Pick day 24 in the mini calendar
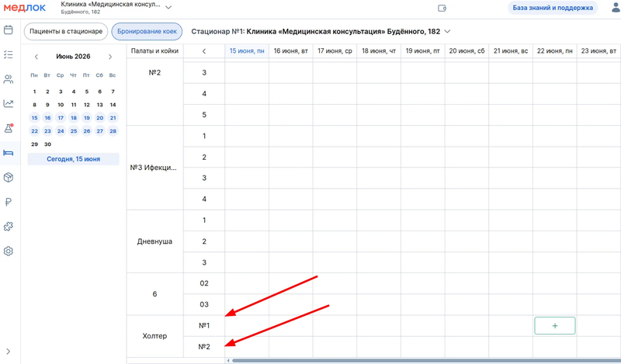Image resolution: width=621 pixels, height=364 pixels. point(61,130)
